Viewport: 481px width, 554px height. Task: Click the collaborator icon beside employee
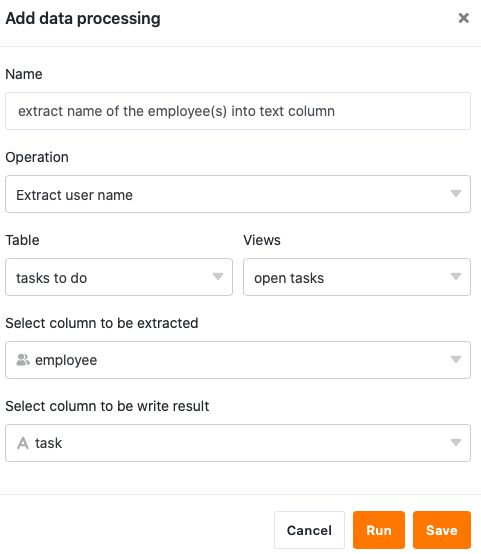23,360
